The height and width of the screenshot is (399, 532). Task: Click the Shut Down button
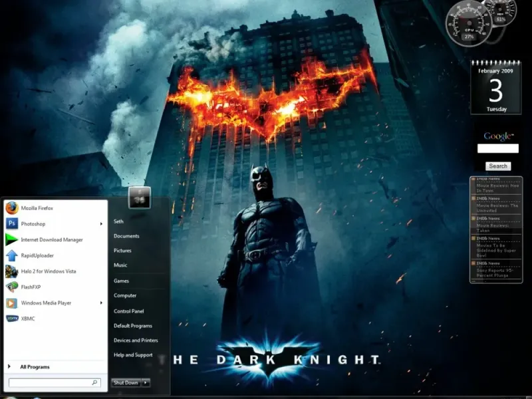[126, 383]
